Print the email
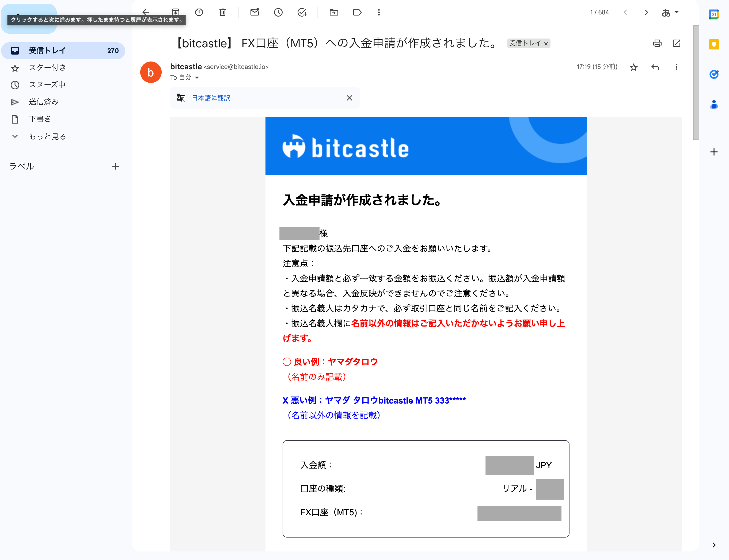Viewport: 729px width, 560px height. coord(657,43)
